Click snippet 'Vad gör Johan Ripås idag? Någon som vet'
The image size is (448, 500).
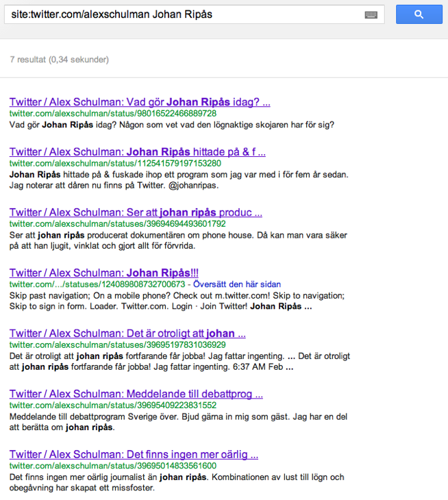pos(171,125)
